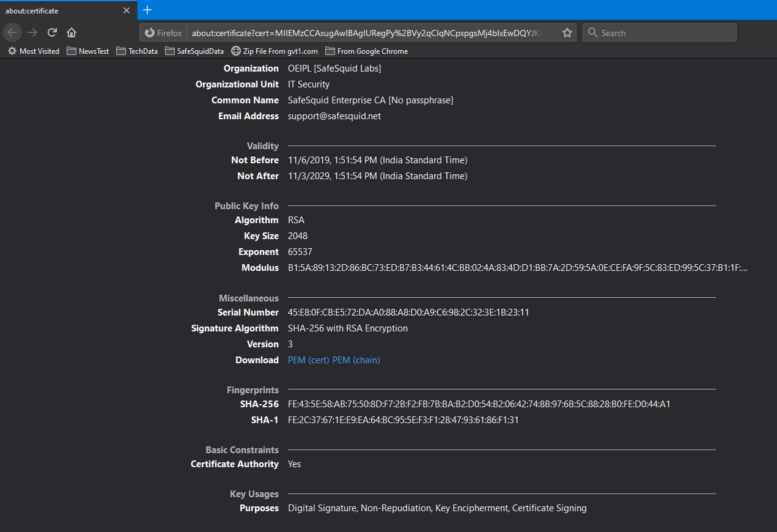This screenshot has height=532, width=777.
Task: Bookmark this page with the star
Action: (x=567, y=33)
